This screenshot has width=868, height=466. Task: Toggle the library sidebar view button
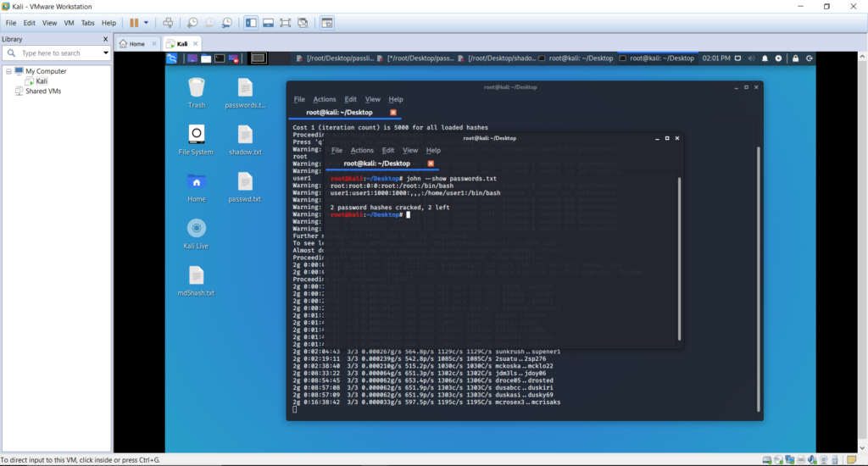pyautogui.click(x=251, y=23)
